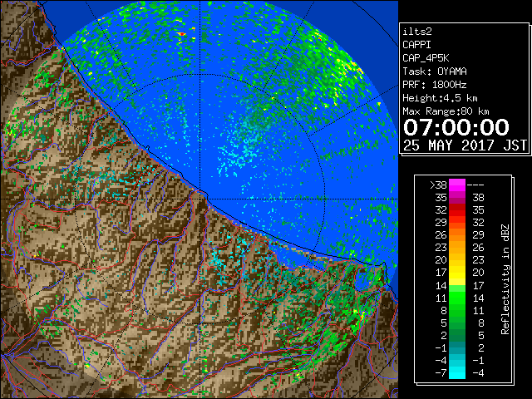Click the '07:00:00' timestamp
The width and height of the screenshot is (532, 399).
(x=456, y=127)
